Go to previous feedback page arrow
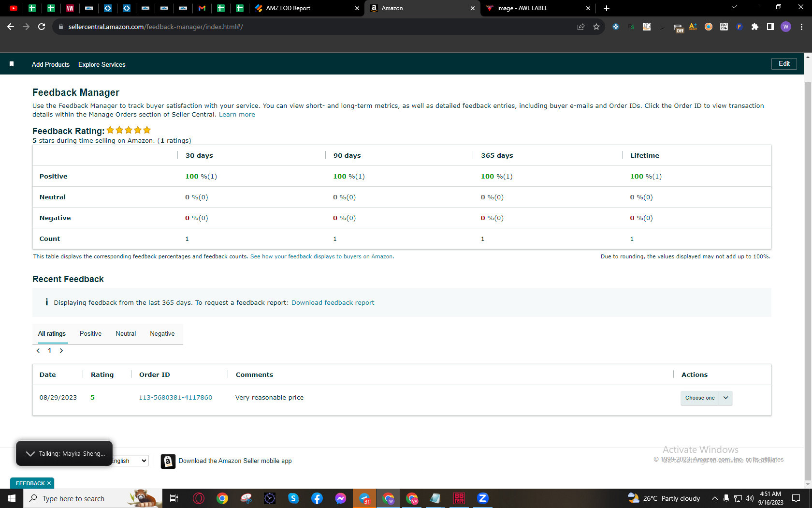This screenshot has width=812, height=508. pos(38,351)
